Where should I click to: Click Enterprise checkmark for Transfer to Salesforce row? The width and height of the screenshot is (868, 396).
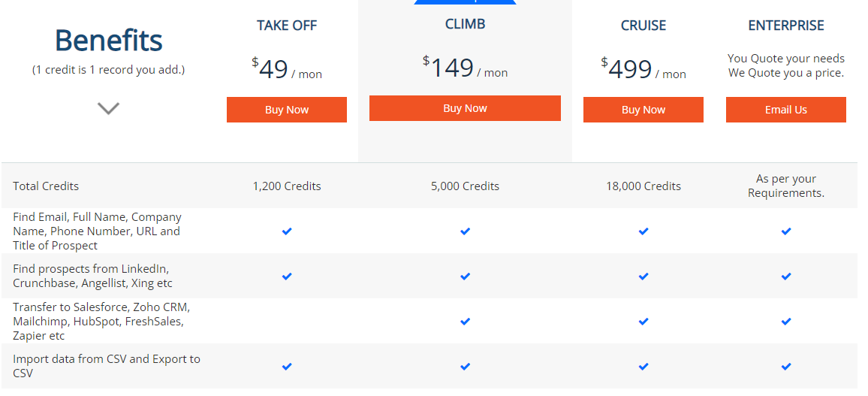click(786, 321)
